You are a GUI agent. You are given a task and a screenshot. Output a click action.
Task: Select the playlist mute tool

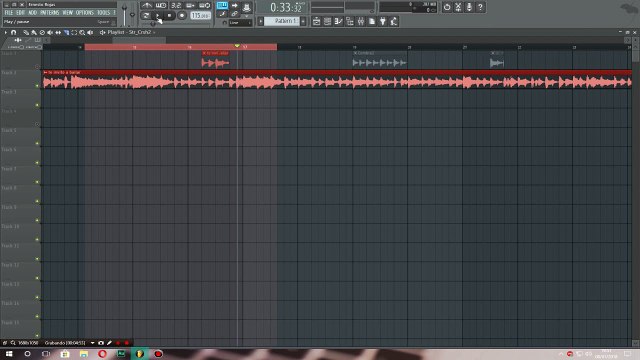pos(50,32)
